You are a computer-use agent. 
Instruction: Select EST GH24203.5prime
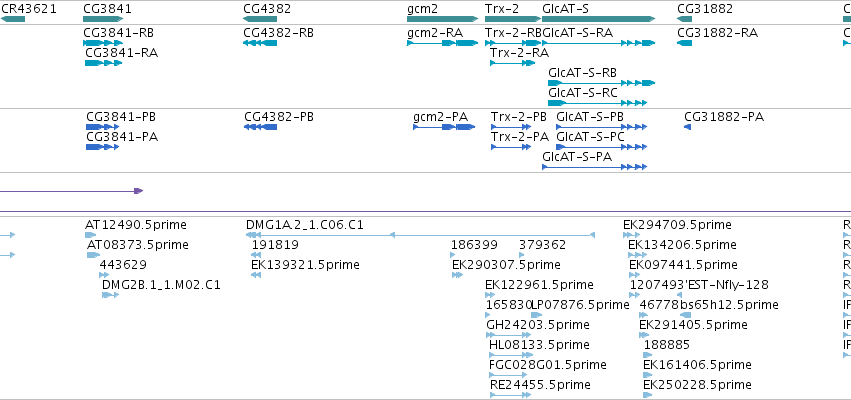pos(538,325)
